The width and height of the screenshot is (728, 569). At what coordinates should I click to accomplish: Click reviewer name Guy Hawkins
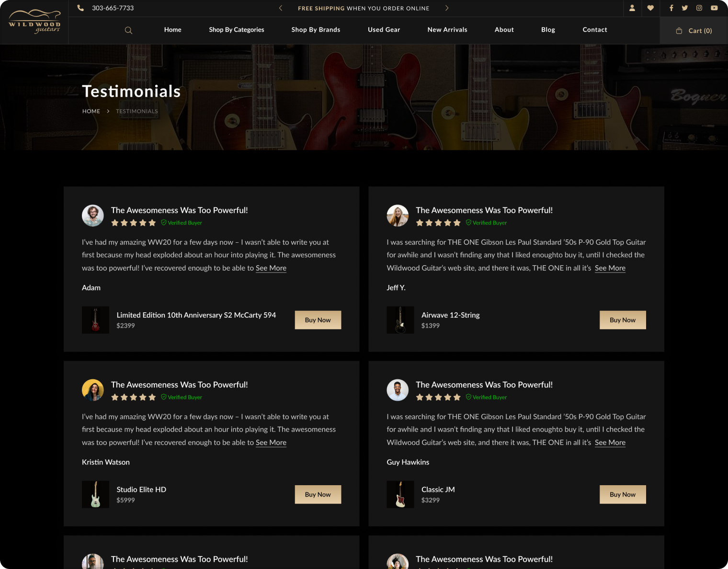tap(408, 462)
